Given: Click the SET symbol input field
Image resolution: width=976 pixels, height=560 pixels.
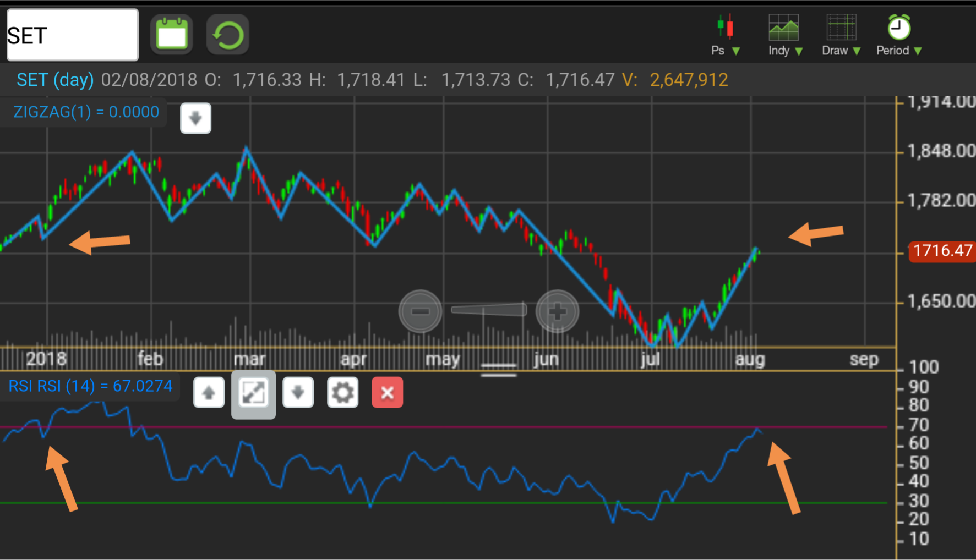Looking at the screenshot, I should pyautogui.click(x=72, y=35).
